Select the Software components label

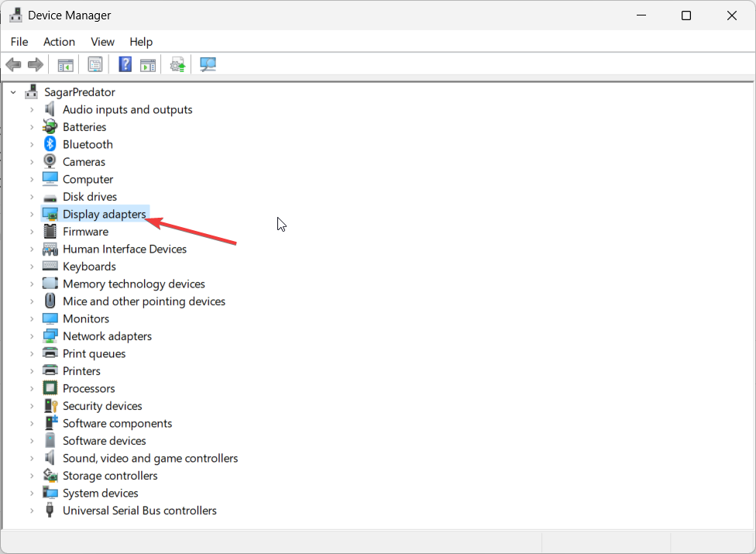pyautogui.click(x=117, y=423)
